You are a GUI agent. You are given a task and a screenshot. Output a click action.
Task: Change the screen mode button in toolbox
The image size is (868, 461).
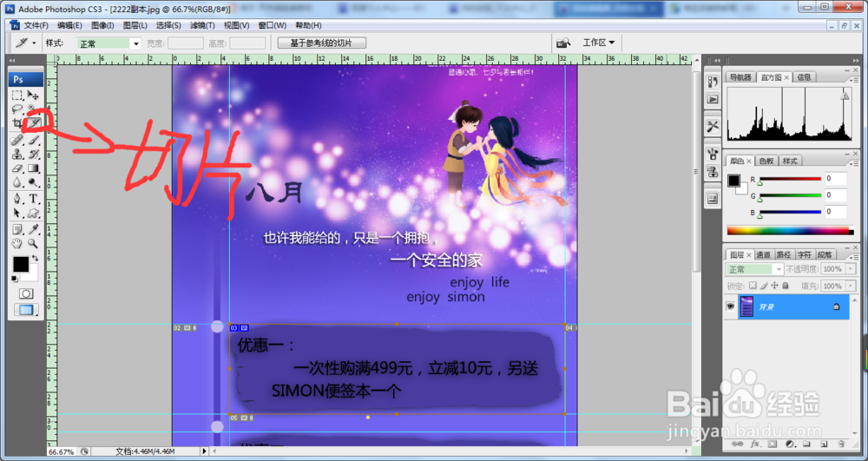(x=26, y=310)
